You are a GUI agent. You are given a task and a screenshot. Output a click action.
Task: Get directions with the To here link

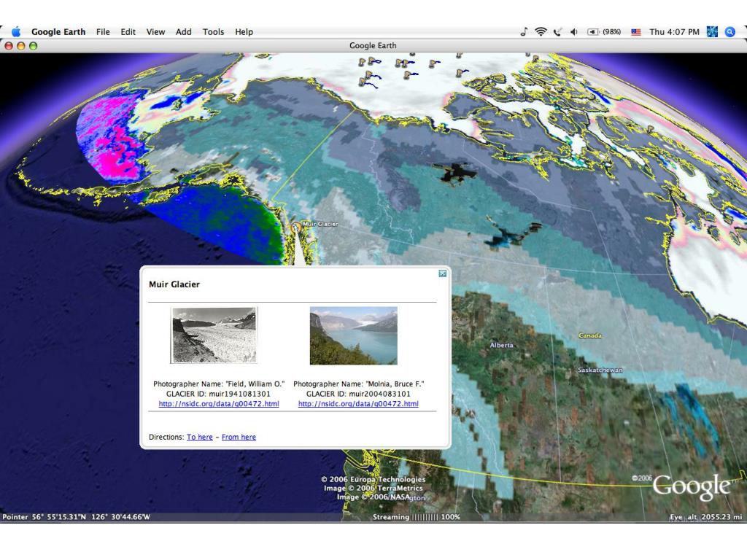click(x=200, y=437)
